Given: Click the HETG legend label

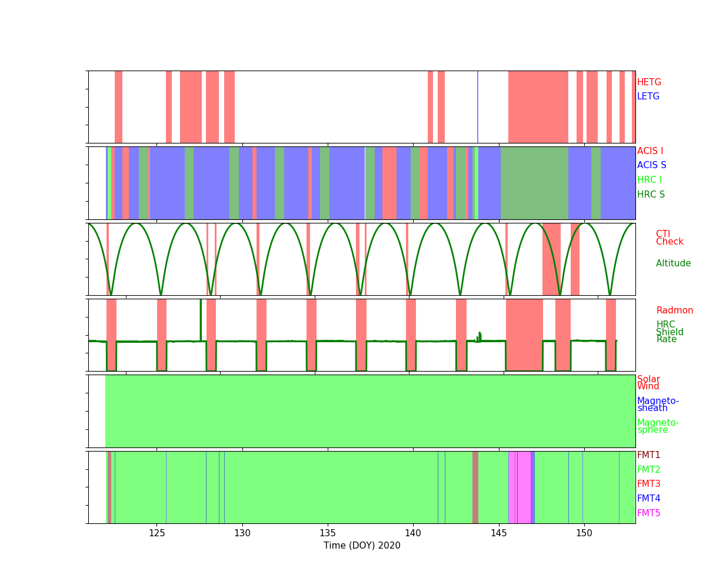Looking at the screenshot, I should (649, 82).
